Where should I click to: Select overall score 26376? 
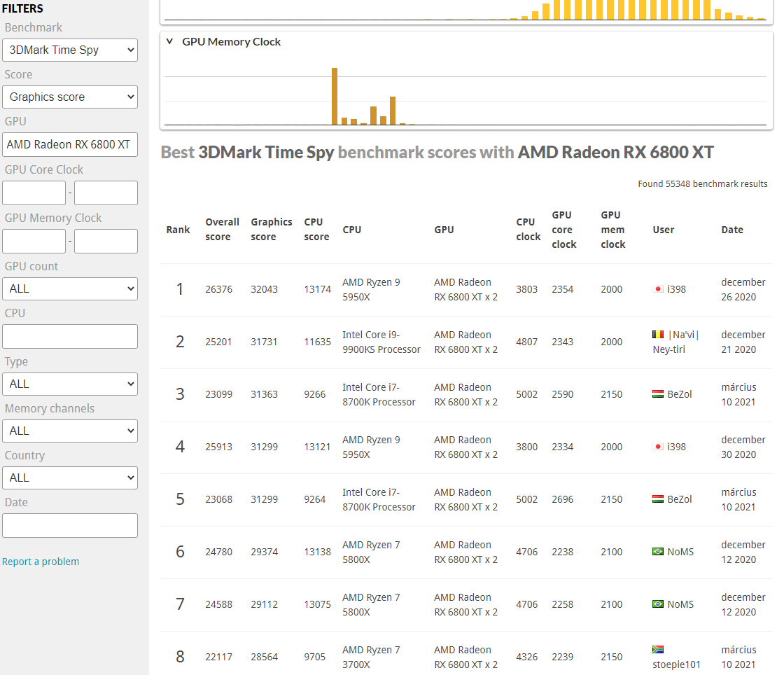(219, 289)
